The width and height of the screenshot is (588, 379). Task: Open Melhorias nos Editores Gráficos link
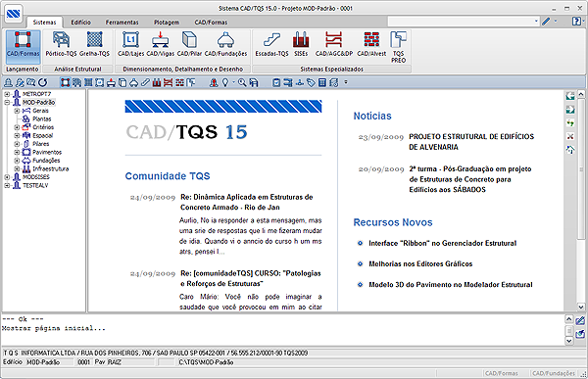point(420,263)
